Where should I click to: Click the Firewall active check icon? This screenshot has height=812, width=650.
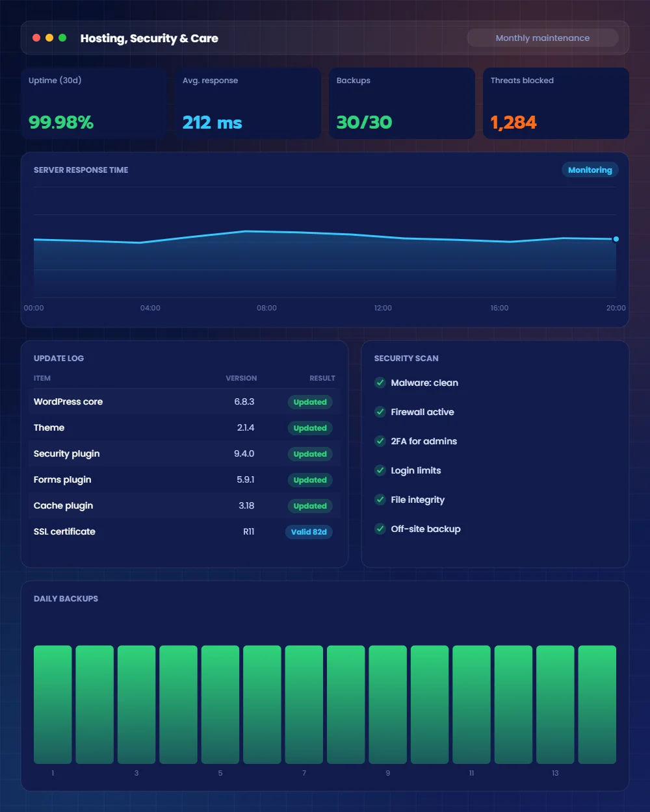(380, 412)
